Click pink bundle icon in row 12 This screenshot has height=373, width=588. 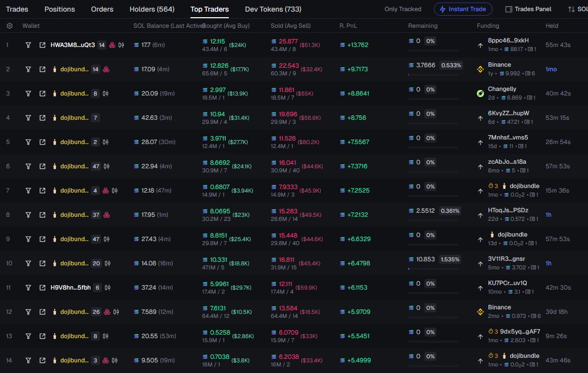point(107,312)
